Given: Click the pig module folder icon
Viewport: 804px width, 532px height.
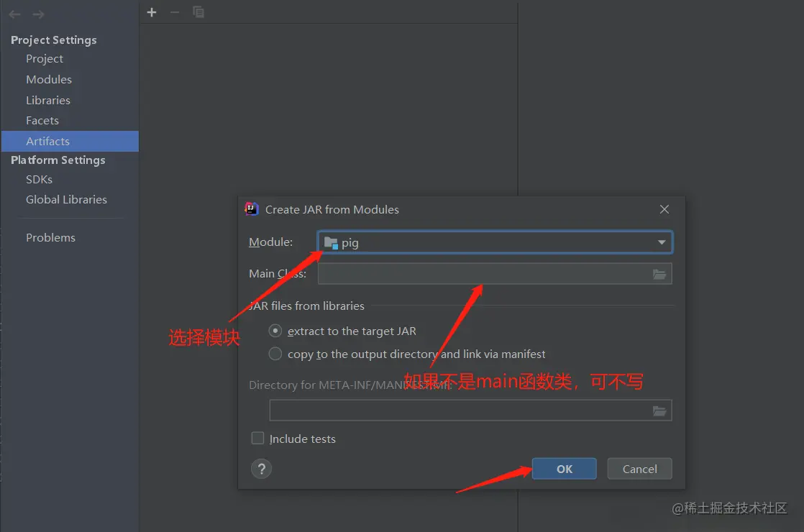Looking at the screenshot, I should 331,243.
